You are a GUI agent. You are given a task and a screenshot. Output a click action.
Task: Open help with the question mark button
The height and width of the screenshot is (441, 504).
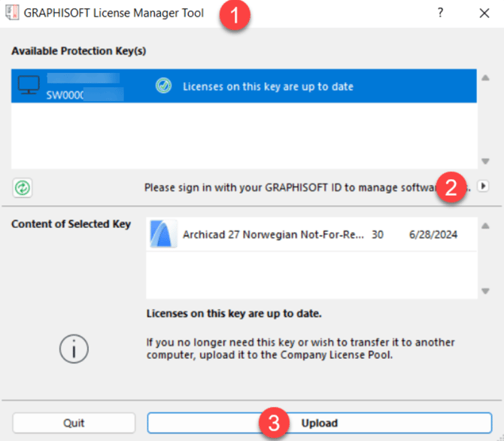[x=440, y=14]
